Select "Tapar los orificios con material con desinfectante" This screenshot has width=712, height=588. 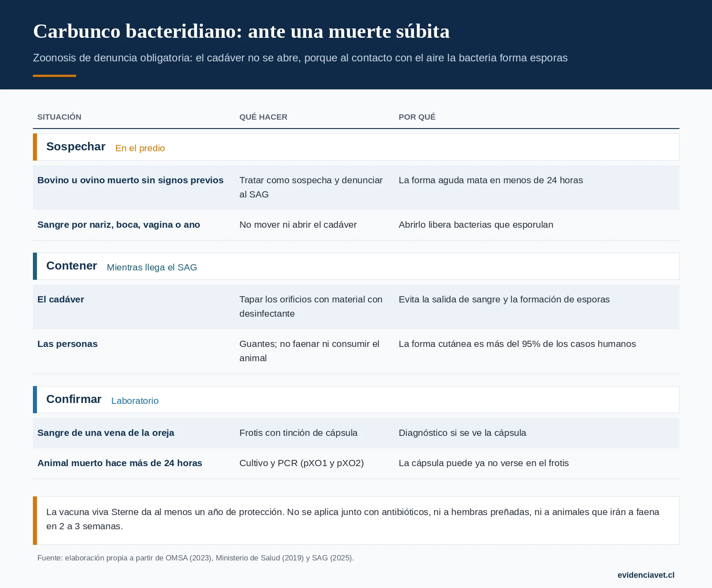pyautogui.click(x=311, y=306)
